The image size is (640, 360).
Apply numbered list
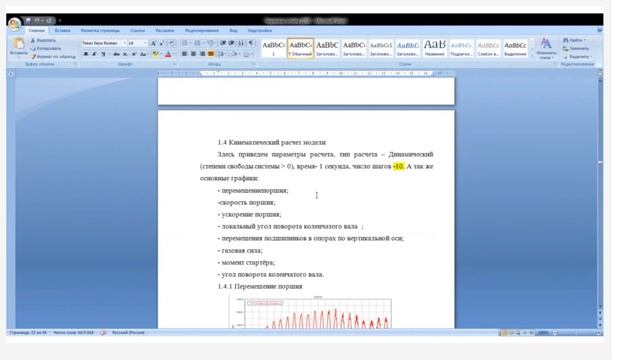click(x=198, y=43)
